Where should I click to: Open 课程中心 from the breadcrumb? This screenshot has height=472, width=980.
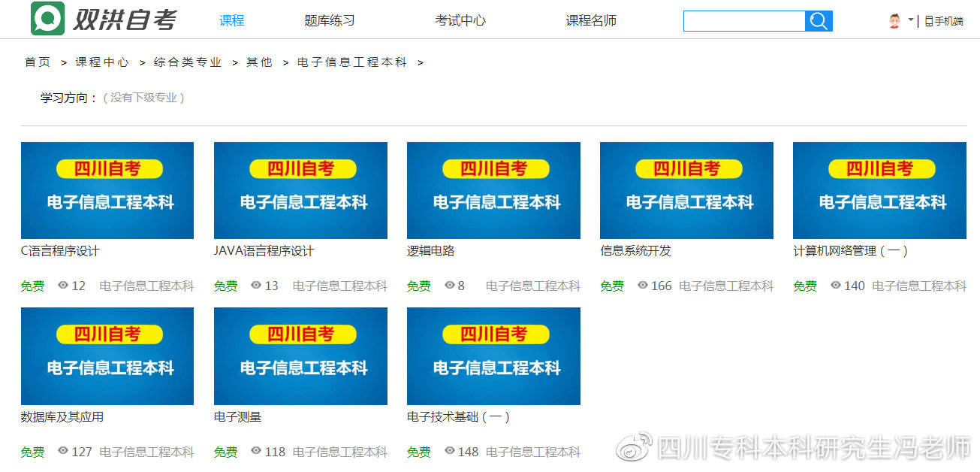click(x=102, y=62)
